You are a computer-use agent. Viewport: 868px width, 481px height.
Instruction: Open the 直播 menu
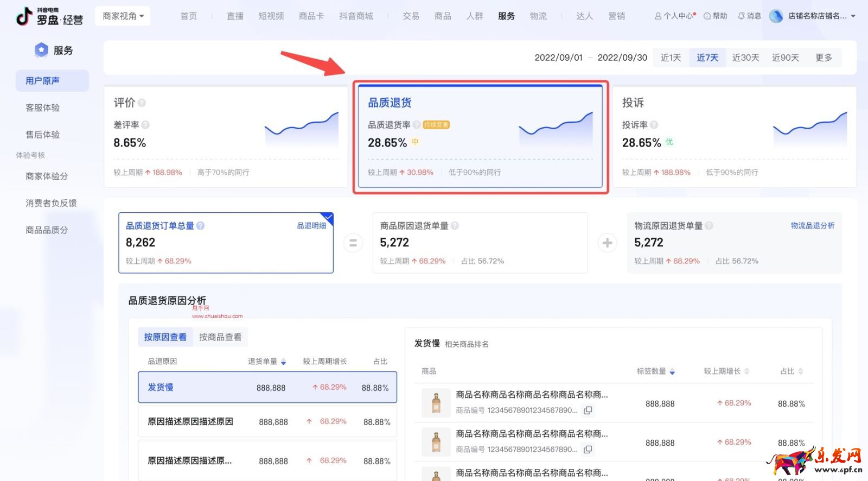coord(235,16)
